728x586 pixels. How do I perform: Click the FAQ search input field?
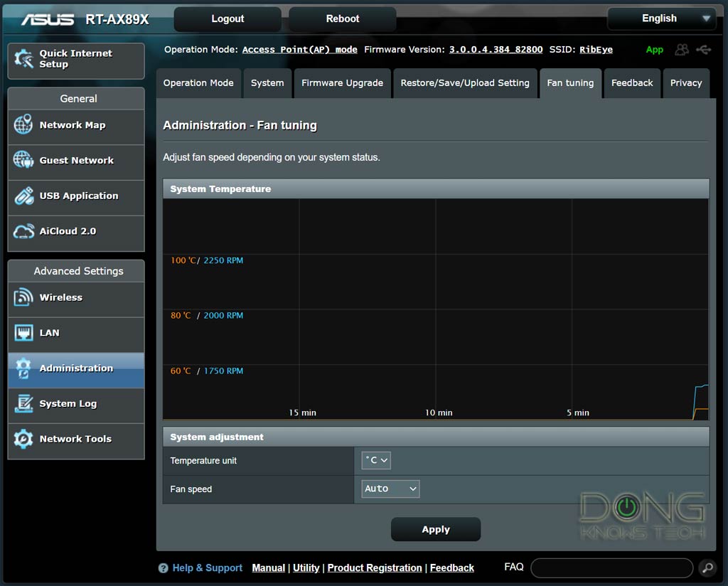(611, 568)
